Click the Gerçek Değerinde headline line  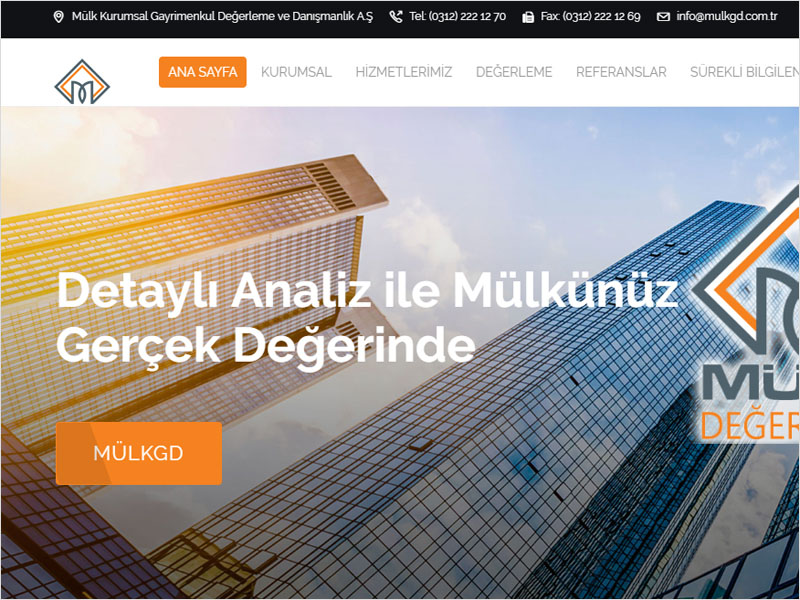(x=266, y=347)
